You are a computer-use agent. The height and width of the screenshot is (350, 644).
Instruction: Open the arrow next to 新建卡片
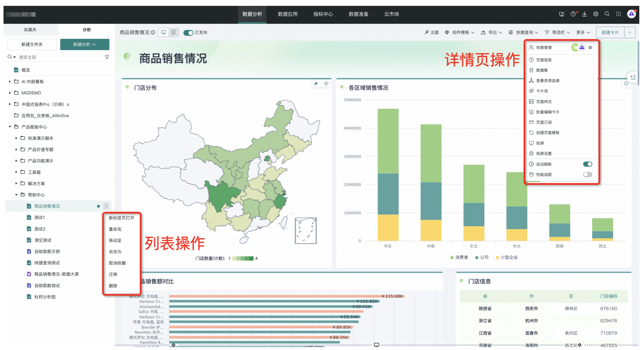[x=630, y=32]
